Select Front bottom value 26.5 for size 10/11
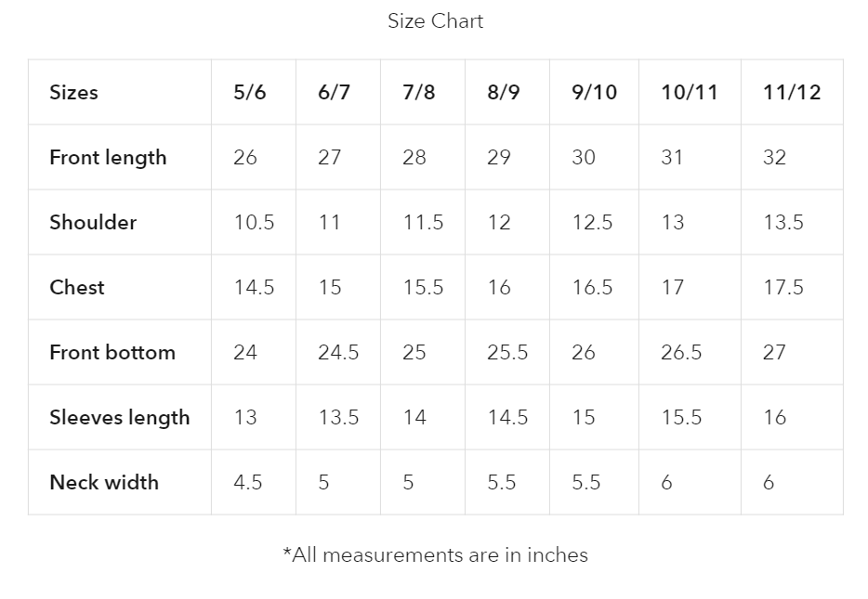868x599 pixels. (x=681, y=353)
